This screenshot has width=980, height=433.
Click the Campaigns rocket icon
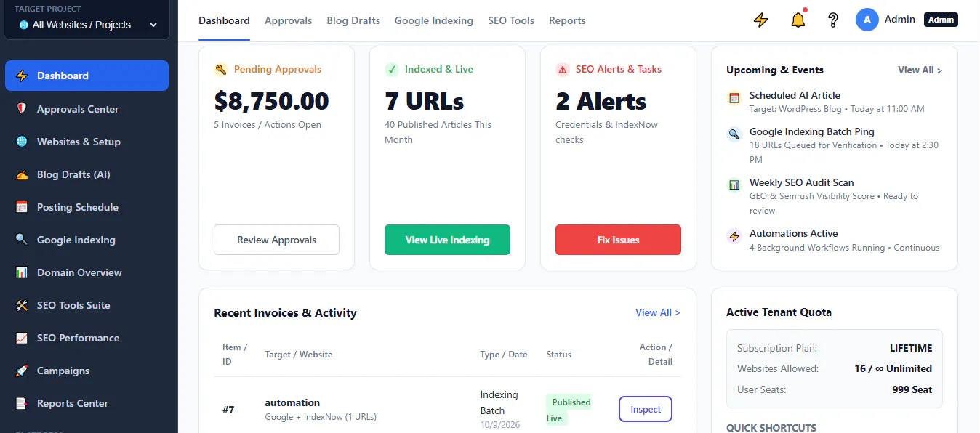pos(22,371)
